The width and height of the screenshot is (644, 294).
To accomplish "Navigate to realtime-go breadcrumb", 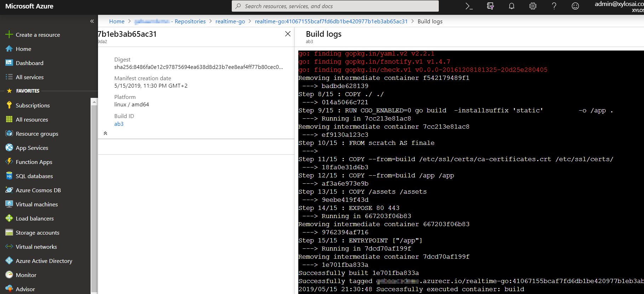I will (x=230, y=21).
